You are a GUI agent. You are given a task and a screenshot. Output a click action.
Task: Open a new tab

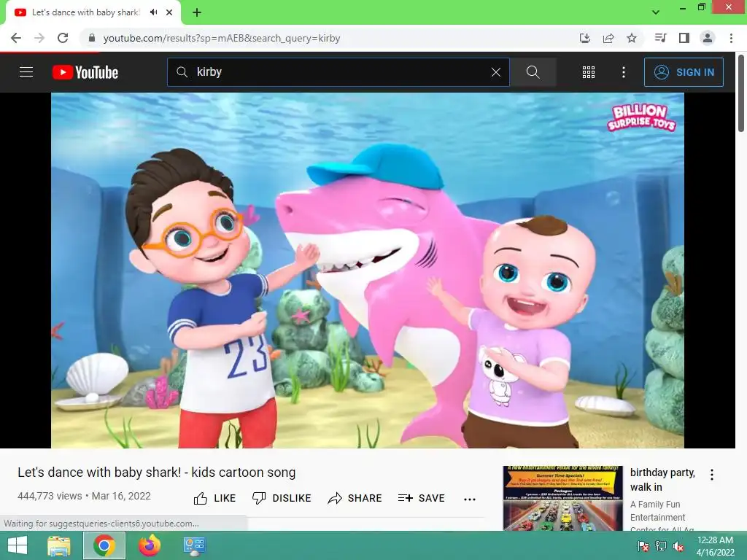pos(197,12)
